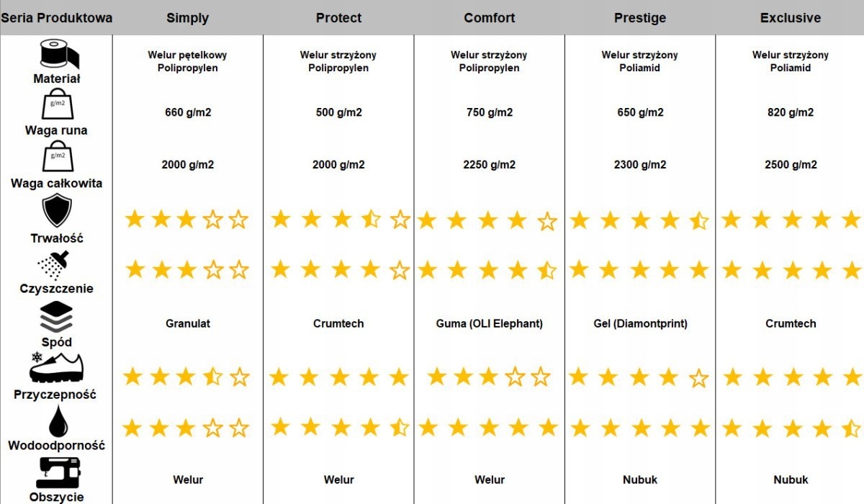This screenshot has height=504, width=864.
Task: Click the Czyszczenie shower spray icon
Action: tap(56, 264)
